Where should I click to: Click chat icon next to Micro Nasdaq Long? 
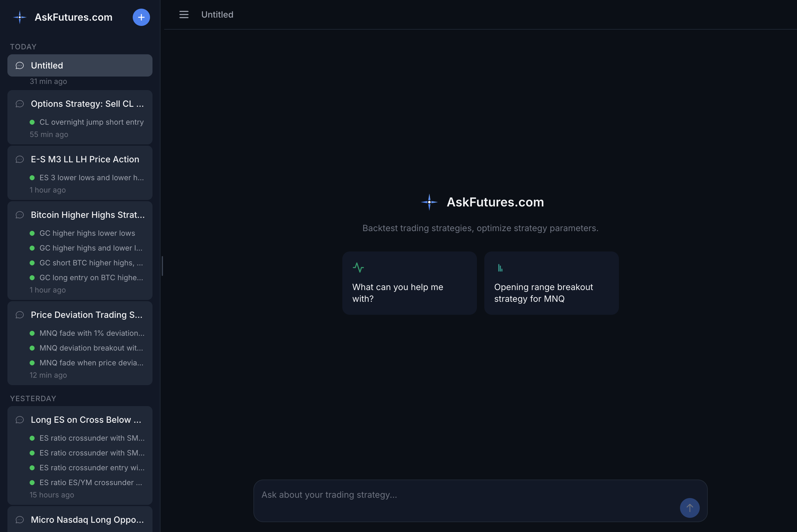pos(20,520)
